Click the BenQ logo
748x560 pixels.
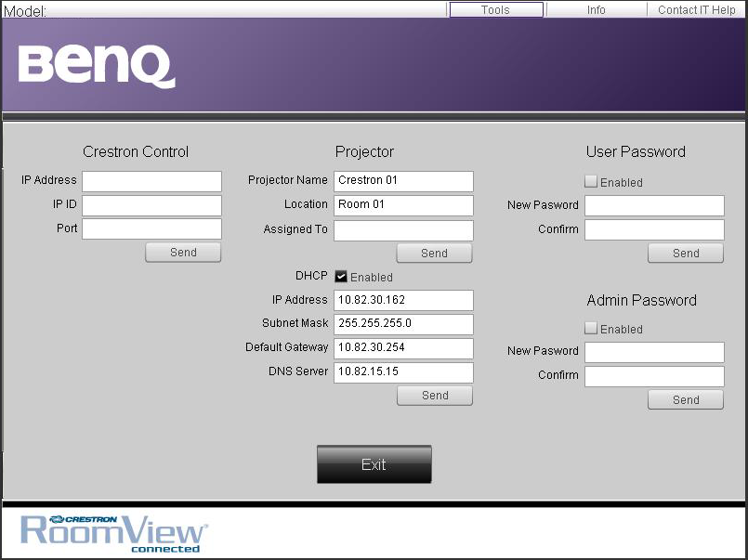pyautogui.click(x=97, y=67)
